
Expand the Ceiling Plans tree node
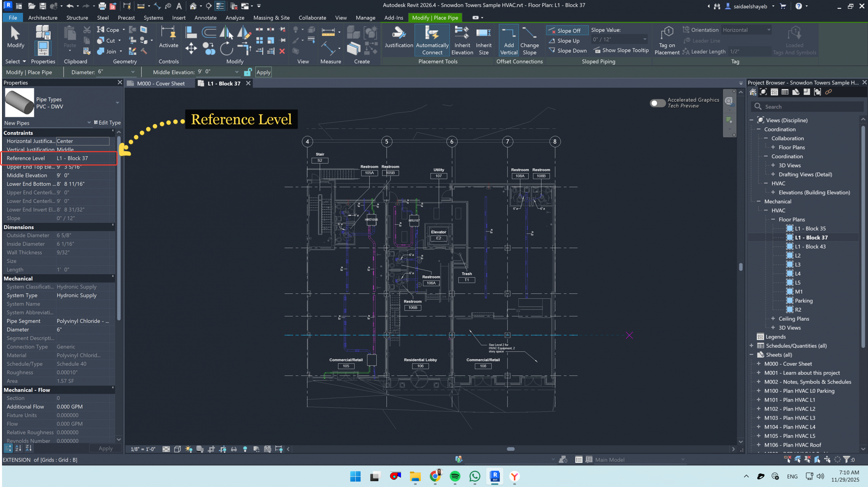[x=773, y=319]
